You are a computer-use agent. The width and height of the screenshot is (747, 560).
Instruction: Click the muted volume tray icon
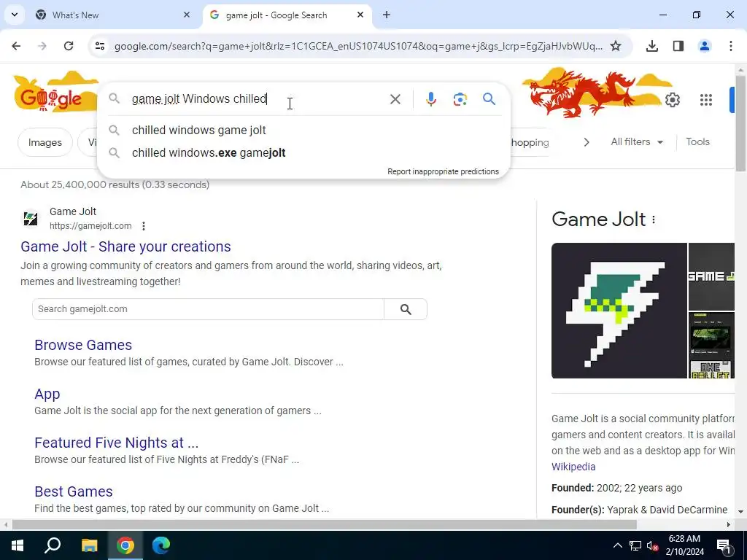click(x=653, y=545)
